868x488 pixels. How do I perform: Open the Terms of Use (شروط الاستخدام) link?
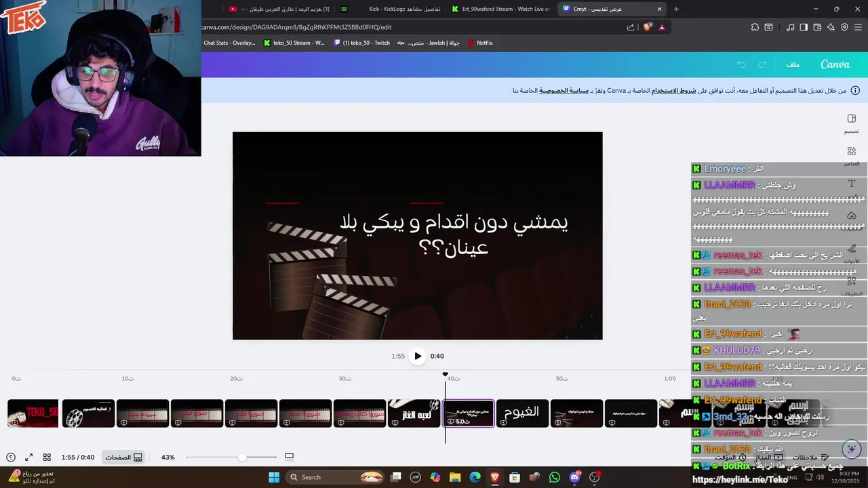coord(674,90)
